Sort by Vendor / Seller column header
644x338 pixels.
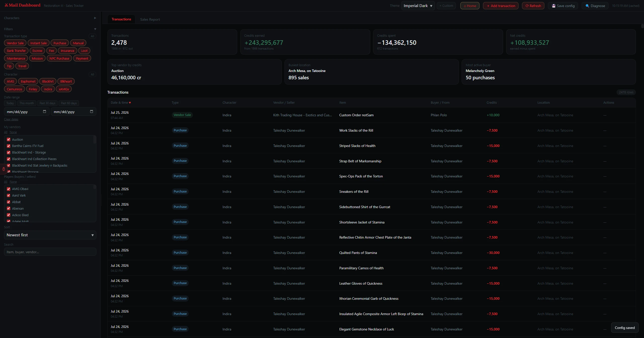[x=284, y=102]
